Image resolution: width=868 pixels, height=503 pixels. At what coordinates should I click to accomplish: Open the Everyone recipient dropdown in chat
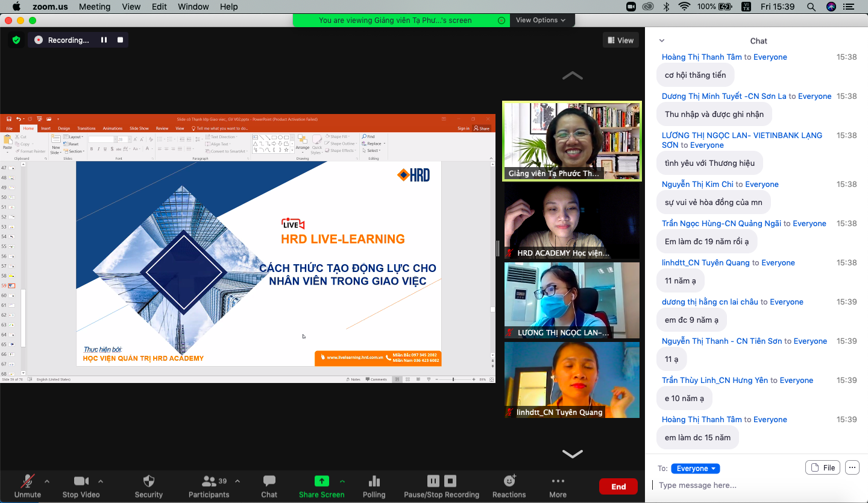696,469
